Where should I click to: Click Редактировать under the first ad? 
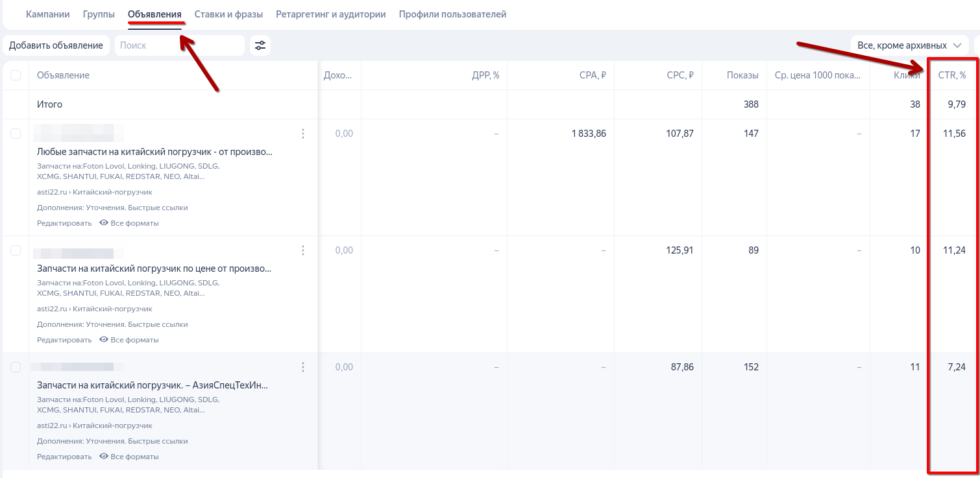pos(64,223)
